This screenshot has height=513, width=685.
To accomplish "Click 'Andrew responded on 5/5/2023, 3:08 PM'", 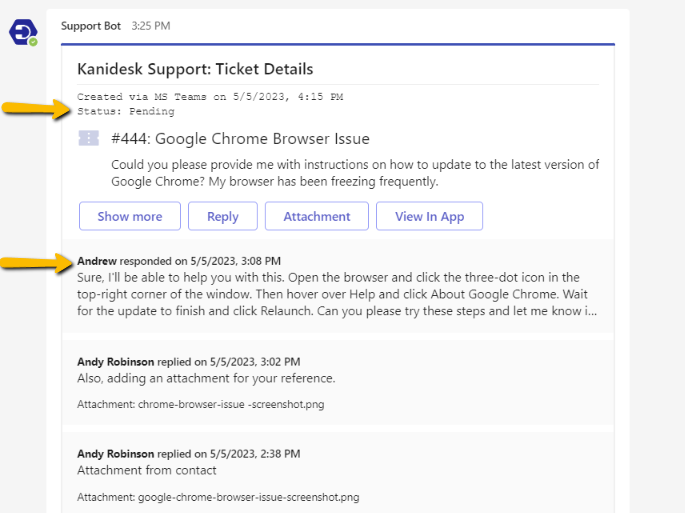I will (179, 261).
